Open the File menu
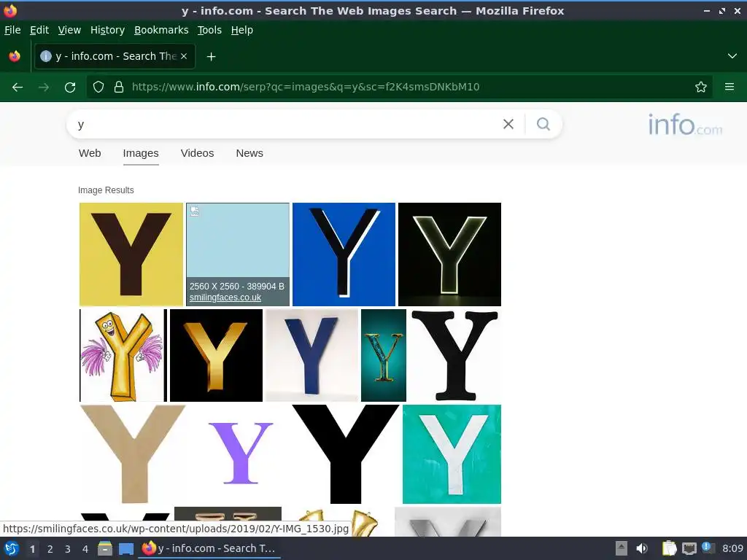 coord(12,30)
